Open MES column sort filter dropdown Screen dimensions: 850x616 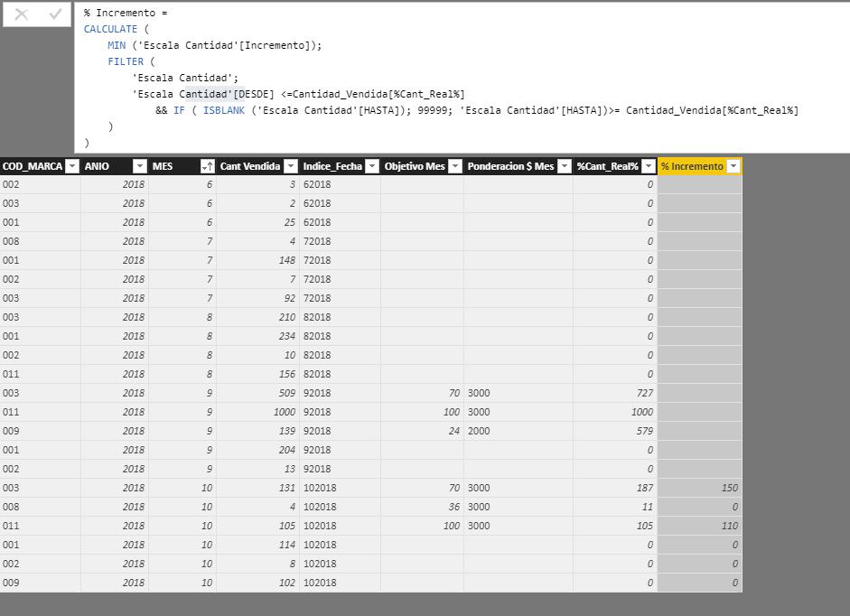coord(207,166)
